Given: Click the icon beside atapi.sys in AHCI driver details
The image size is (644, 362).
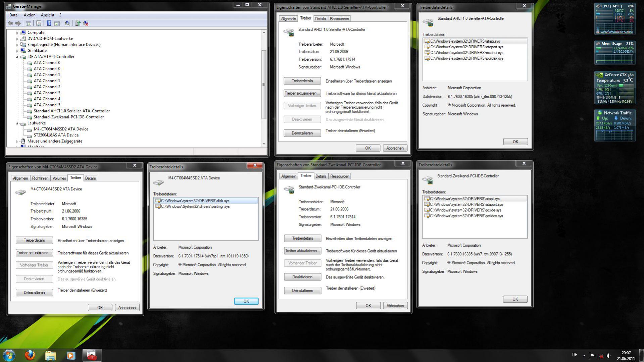Looking at the screenshot, I should (427, 41).
